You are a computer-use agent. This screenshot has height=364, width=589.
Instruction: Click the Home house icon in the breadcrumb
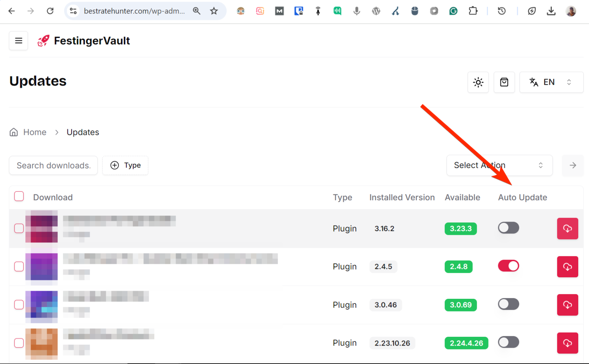[x=13, y=132]
